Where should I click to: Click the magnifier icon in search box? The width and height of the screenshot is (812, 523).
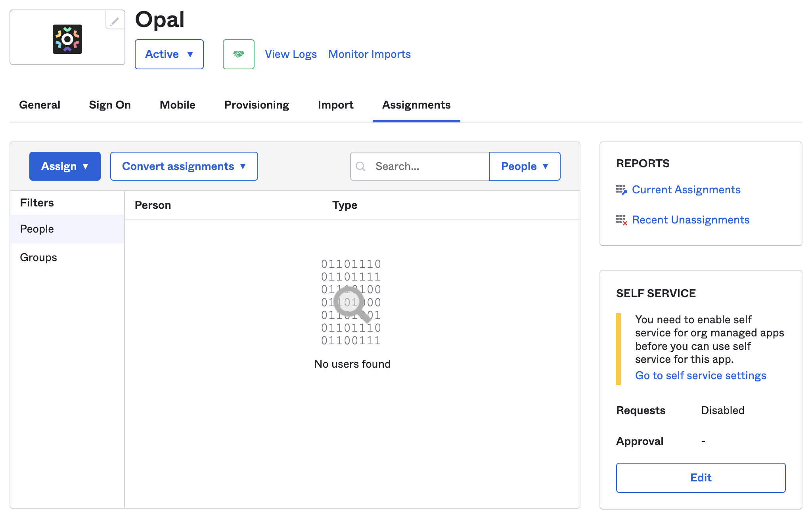click(360, 166)
